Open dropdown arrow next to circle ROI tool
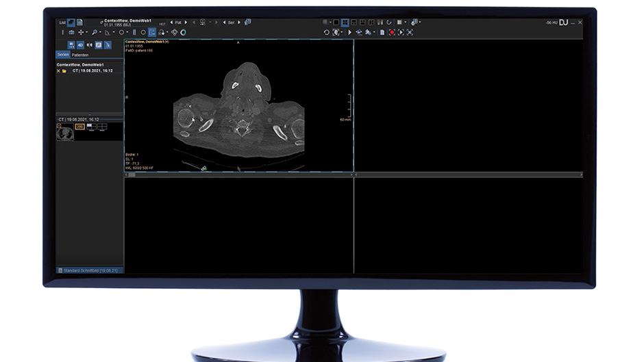Viewport: 644px width, 362px height. 127,32
